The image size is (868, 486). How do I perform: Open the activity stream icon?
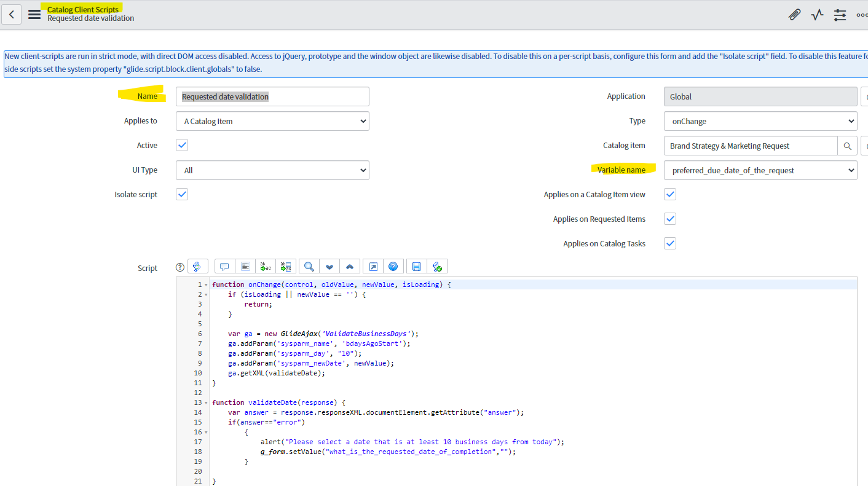[x=817, y=15]
